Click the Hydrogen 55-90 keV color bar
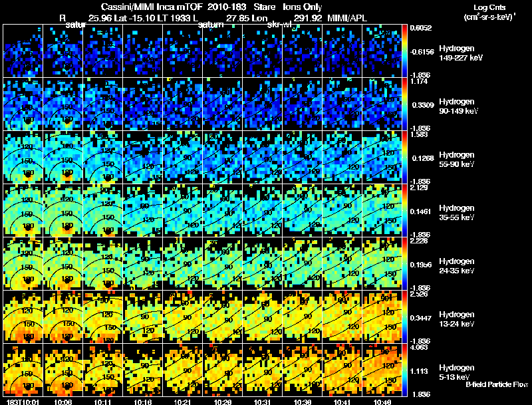Image resolution: width=532 pixels, height=405 pixels. 404,158
